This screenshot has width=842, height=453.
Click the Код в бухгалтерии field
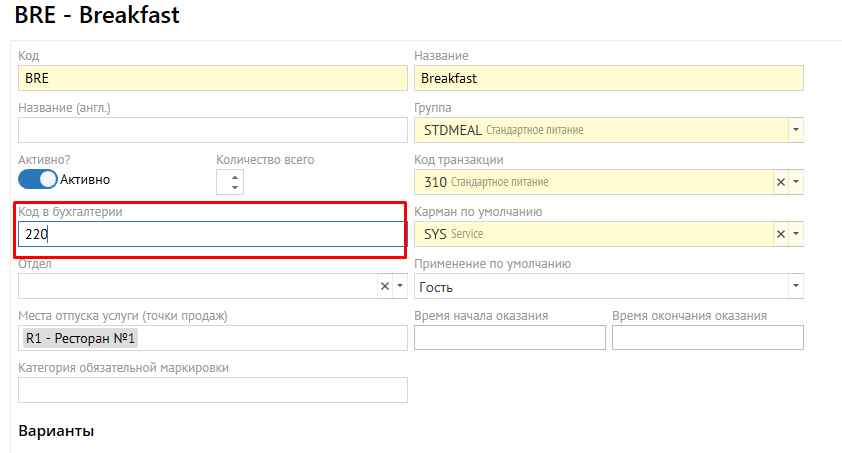tap(212, 234)
